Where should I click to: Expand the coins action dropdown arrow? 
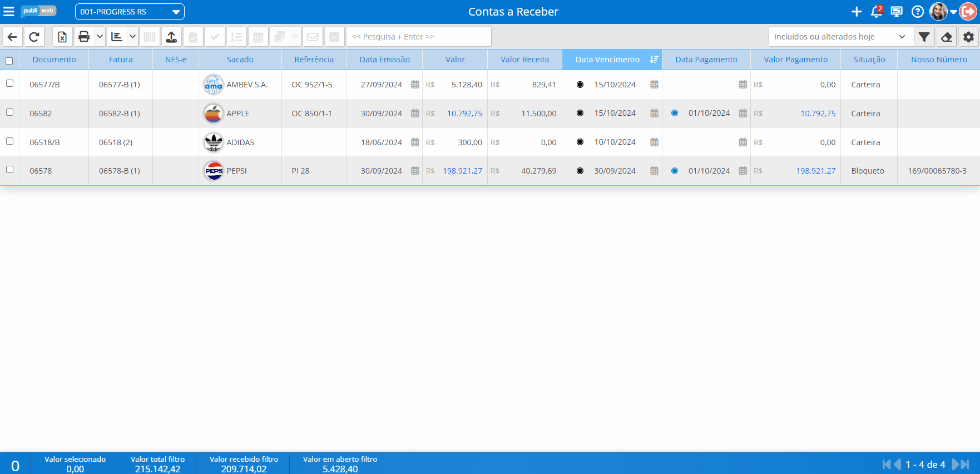tap(296, 37)
